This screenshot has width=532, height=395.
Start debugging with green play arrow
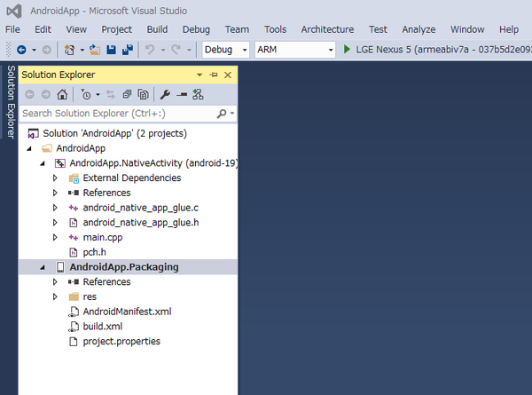point(347,49)
